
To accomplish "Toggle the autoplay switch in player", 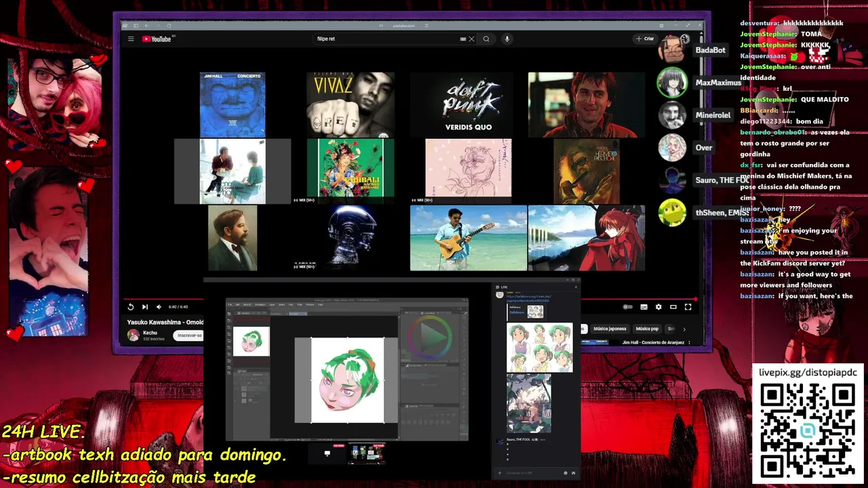I will [628, 307].
